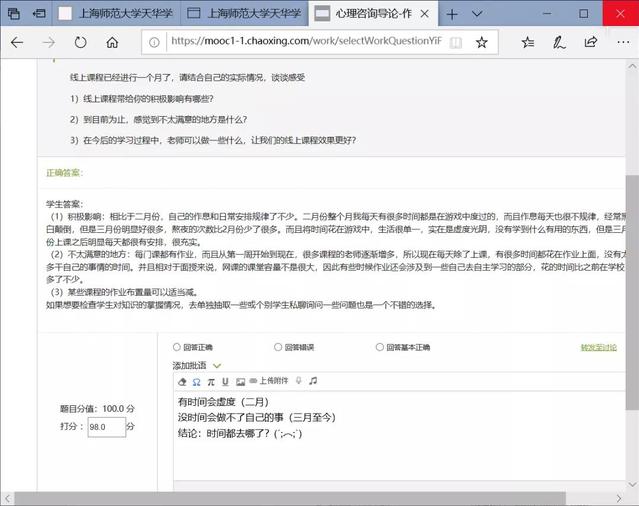The width and height of the screenshot is (639, 506).
Task: Click the score input field showing 98.0
Action: (106, 426)
